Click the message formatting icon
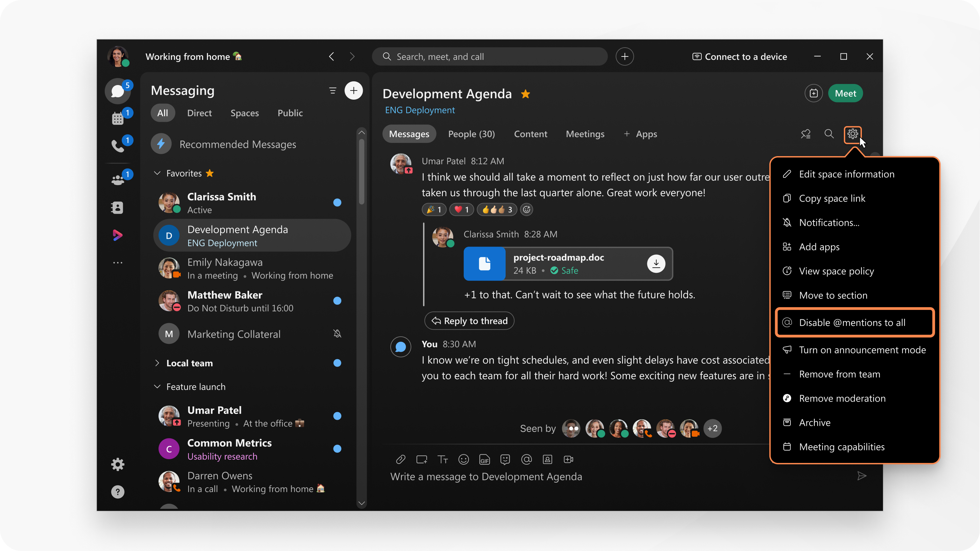This screenshot has height=551, width=980. 442,459
